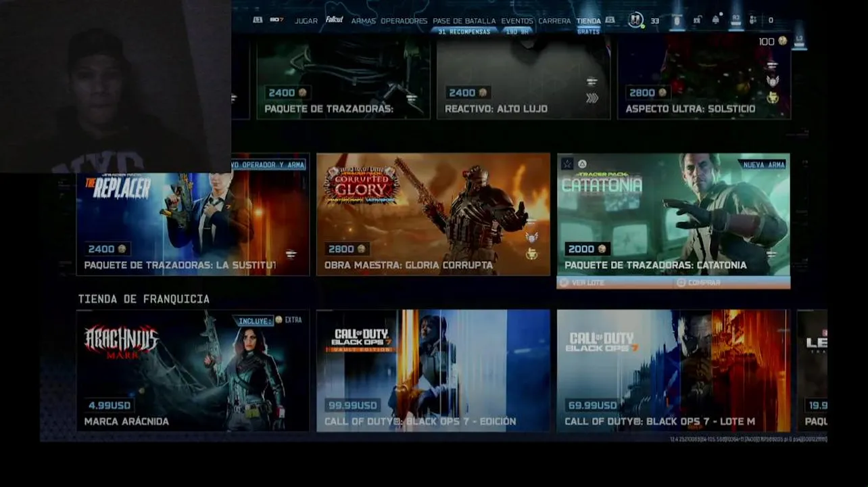The image size is (868, 487).
Task: Click the 2800 price on Solsticio
Action: click(648, 93)
